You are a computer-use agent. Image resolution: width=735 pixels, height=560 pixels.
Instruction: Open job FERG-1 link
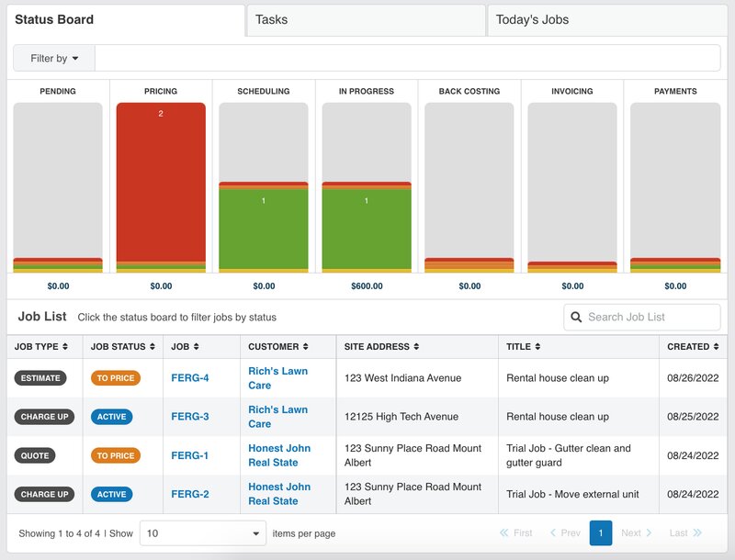190,455
